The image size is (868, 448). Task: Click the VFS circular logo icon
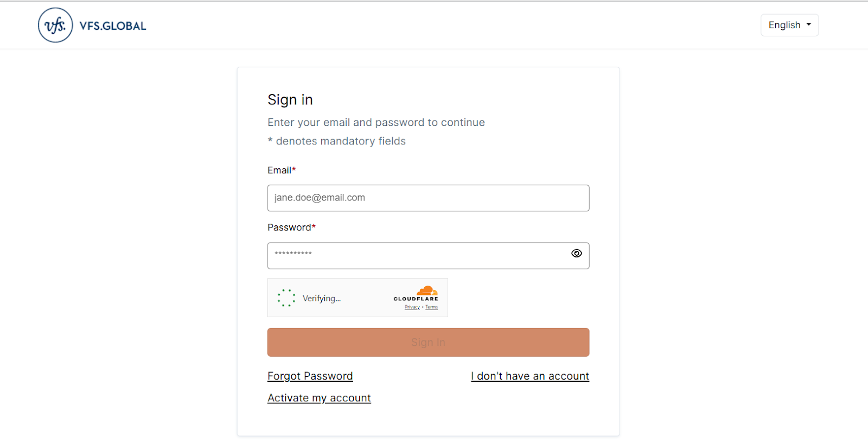55,25
